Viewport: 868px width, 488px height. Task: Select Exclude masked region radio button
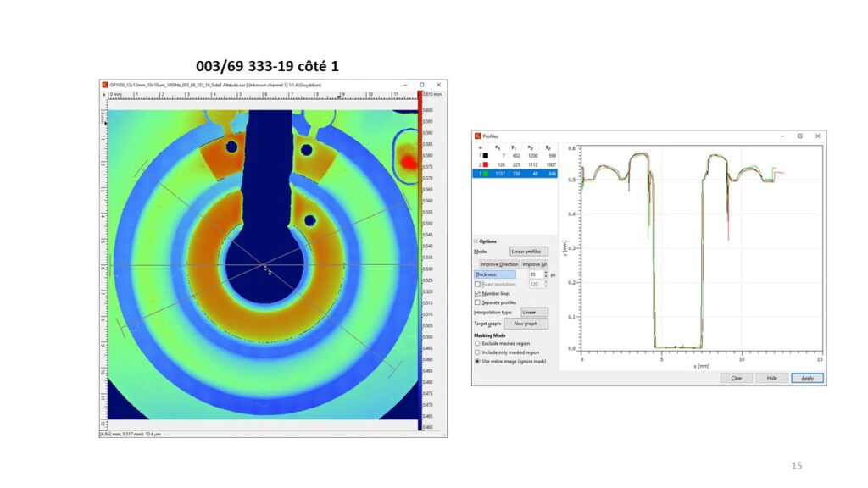477,343
